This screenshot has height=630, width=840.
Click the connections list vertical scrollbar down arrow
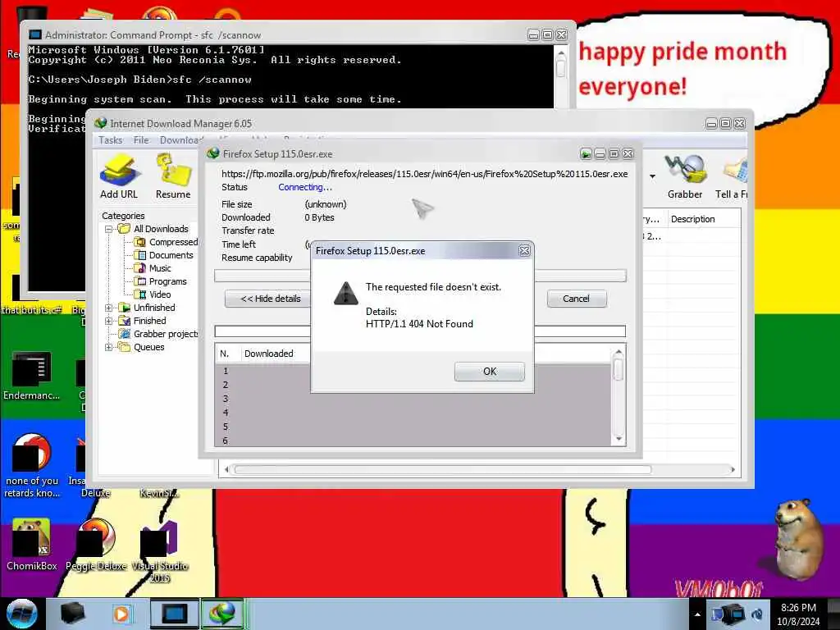click(619, 439)
